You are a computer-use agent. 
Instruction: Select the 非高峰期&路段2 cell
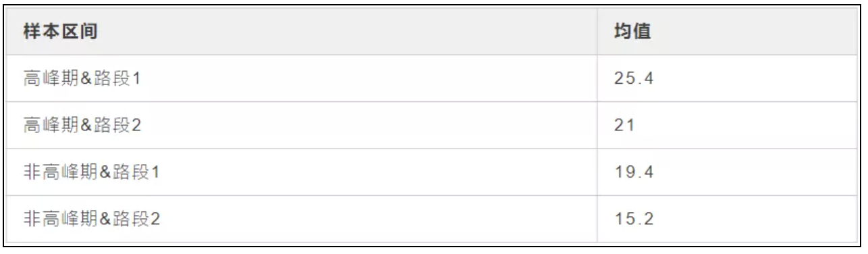302,218
